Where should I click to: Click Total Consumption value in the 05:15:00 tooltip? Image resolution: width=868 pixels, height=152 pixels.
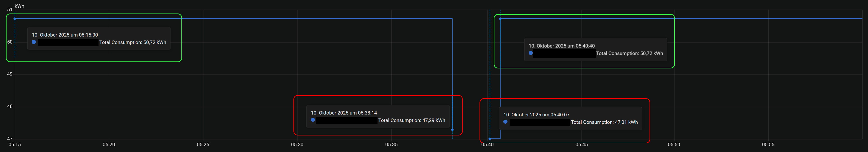tap(133, 42)
